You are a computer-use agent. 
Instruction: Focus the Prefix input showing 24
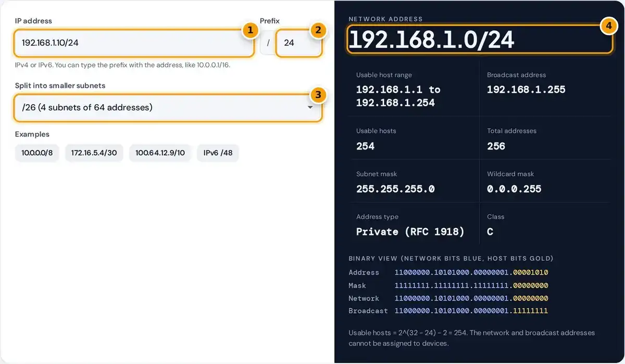[x=299, y=43]
